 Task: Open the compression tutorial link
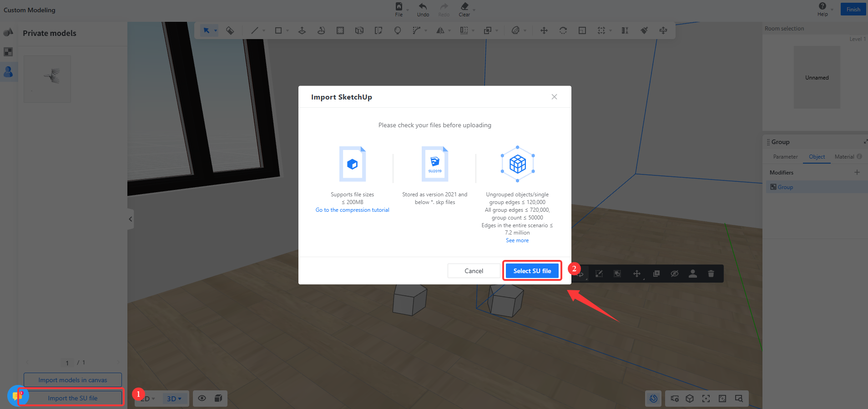(x=352, y=210)
